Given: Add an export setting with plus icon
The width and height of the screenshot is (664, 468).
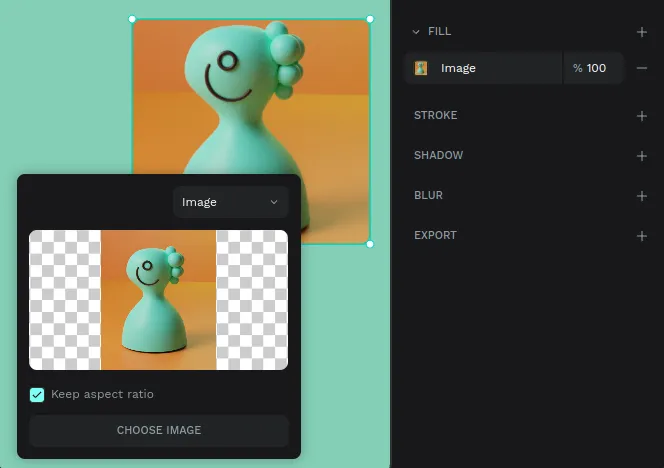Looking at the screenshot, I should pyautogui.click(x=642, y=236).
